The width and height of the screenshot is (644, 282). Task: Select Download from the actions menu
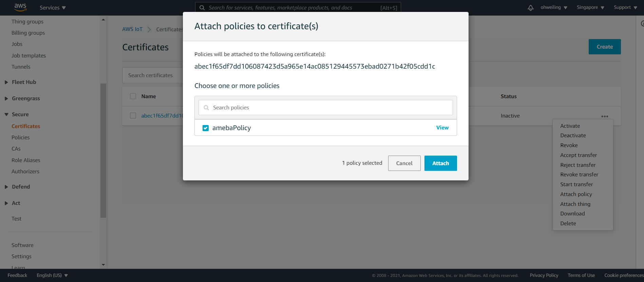click(572, 214)
